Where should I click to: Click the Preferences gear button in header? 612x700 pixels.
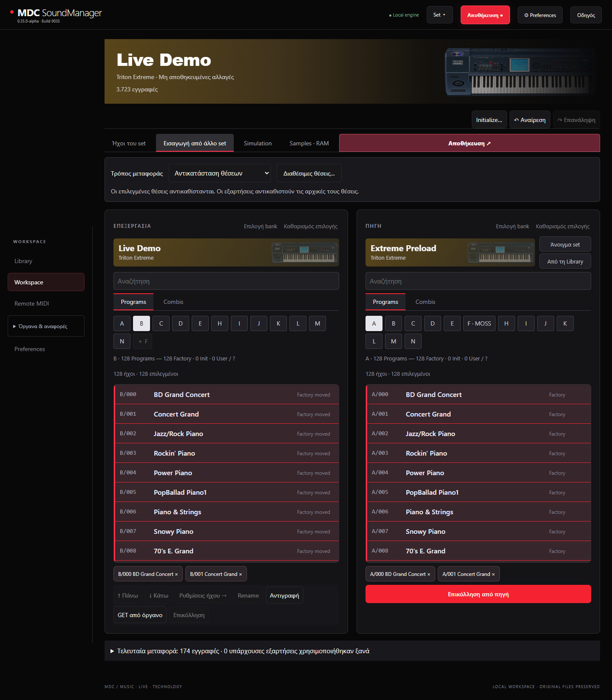[540, 15]
